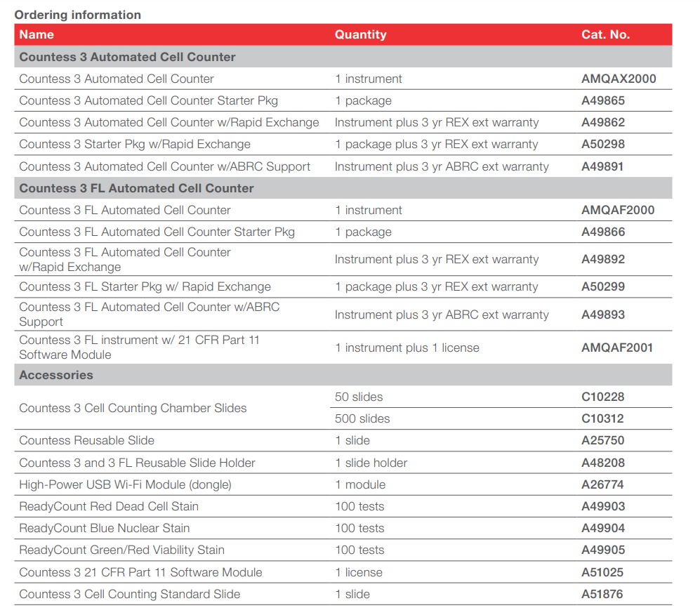The width and height of the screenshot is (700, 608).
Task: Click the "500 slides" quantity cell
Action: click(362, 418)
